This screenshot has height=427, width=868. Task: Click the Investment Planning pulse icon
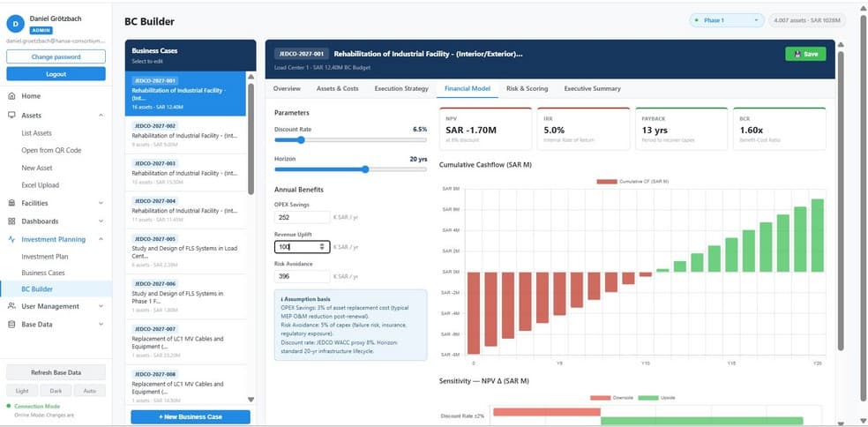[11, 239]
